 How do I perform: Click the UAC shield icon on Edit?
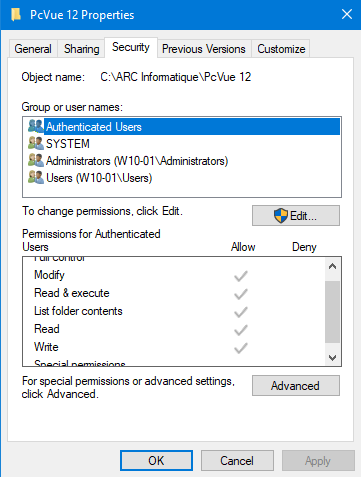281,216
